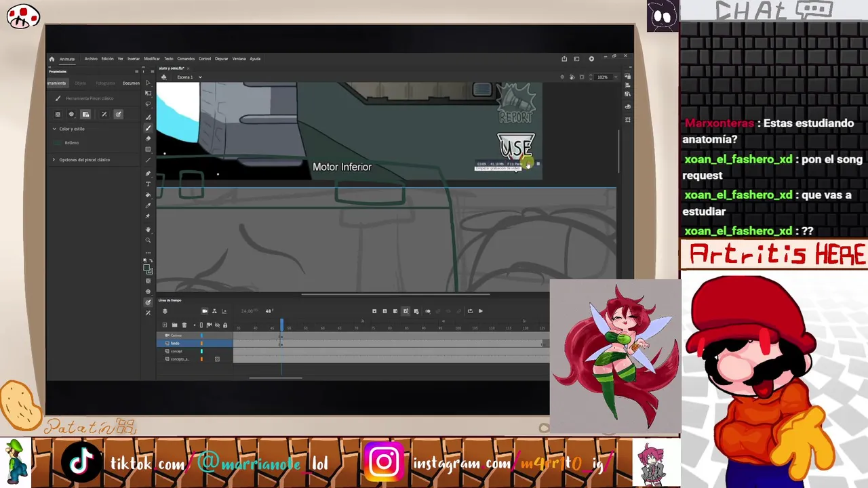Toggle loop playback in timeline
The width and height of the screenshot is (868, 488).
point(470,311)
